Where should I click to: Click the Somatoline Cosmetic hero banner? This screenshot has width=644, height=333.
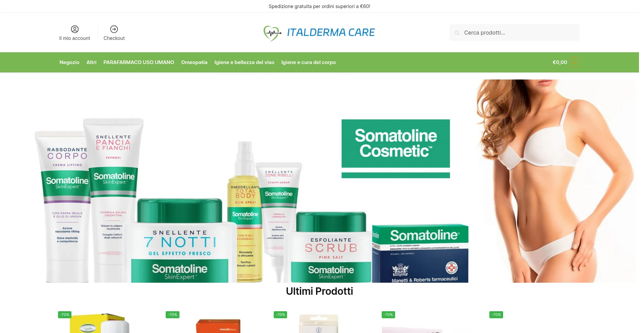[x=319, y=181]
